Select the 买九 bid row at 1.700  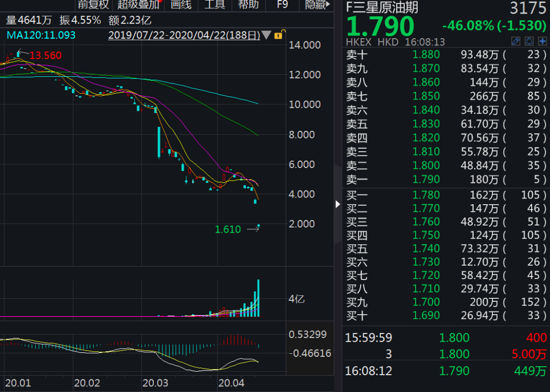tap(446, 302)
